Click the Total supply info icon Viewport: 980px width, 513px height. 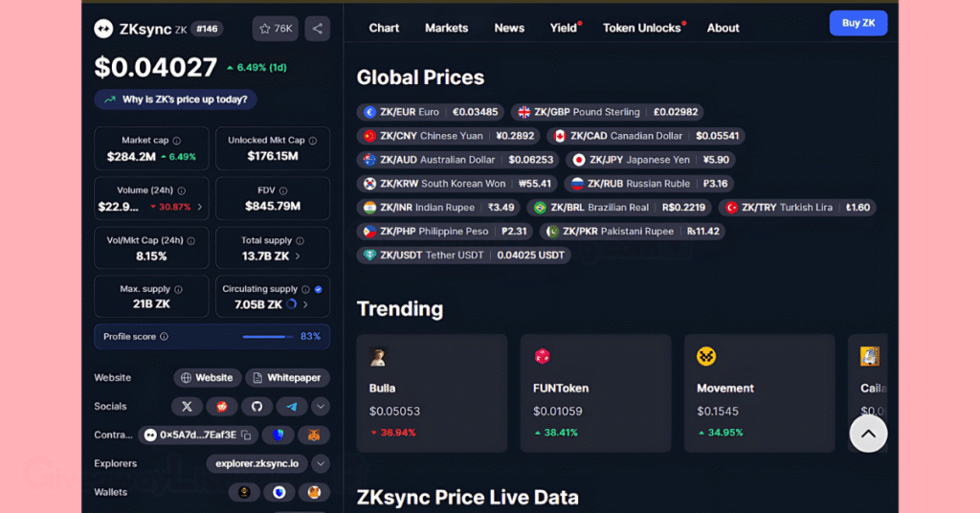pos(300,240)
